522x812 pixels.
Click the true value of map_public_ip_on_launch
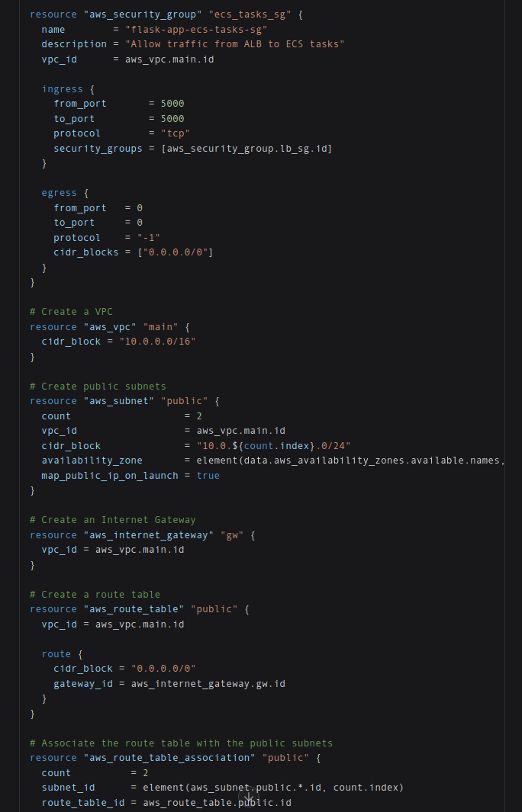(208, 476)
